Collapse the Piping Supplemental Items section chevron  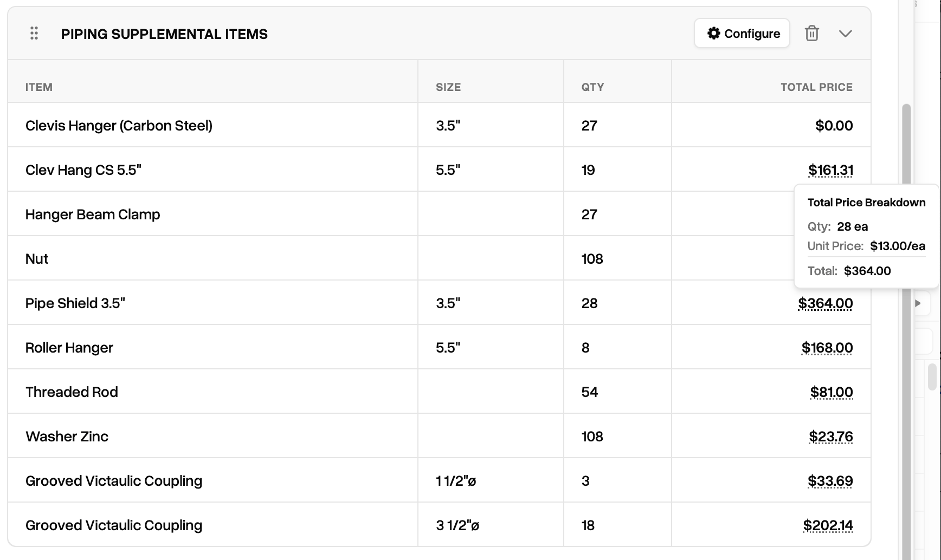point(845,34)
